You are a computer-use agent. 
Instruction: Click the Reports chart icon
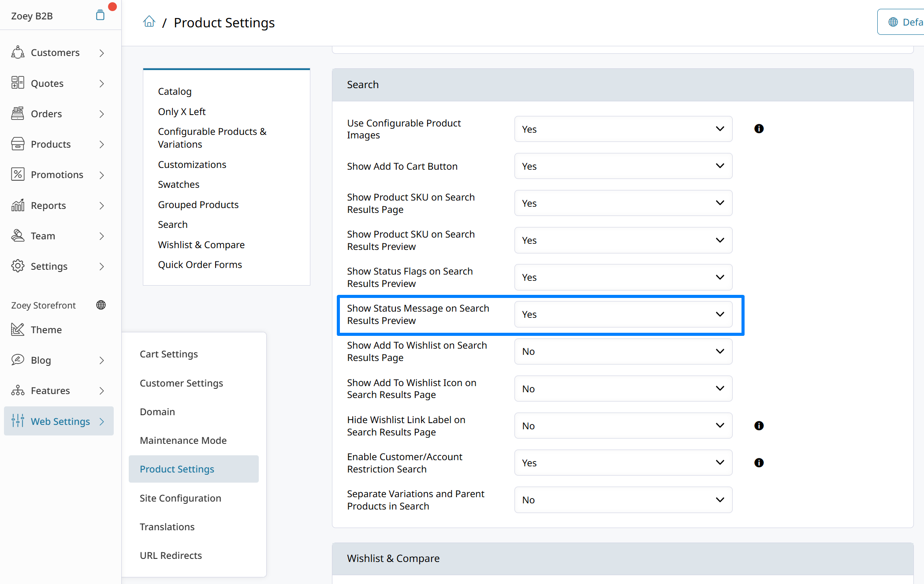18,205
